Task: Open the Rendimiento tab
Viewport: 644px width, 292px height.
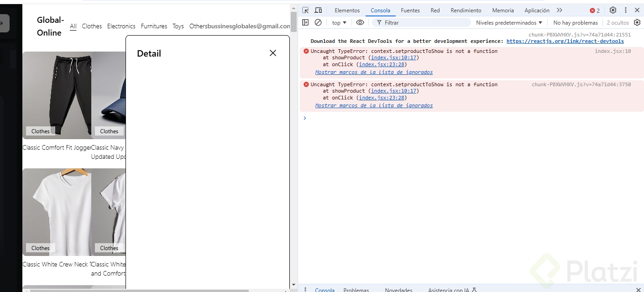Action: (466, 10)
